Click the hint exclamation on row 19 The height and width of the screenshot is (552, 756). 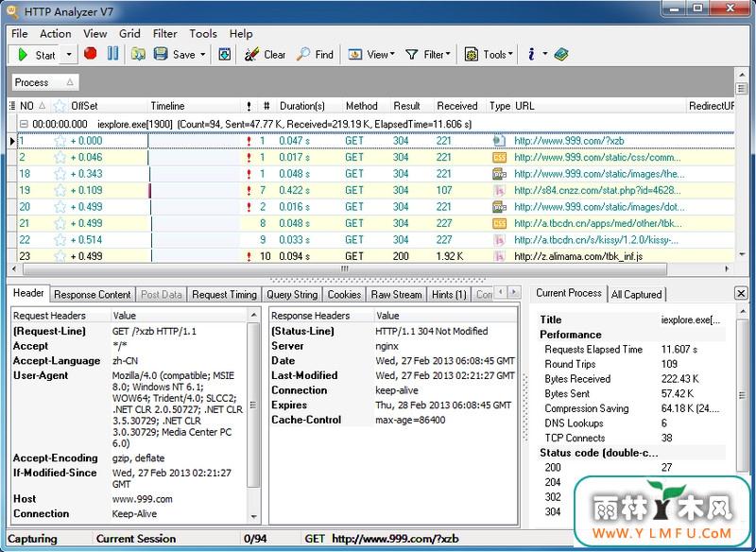click(249, 191)
